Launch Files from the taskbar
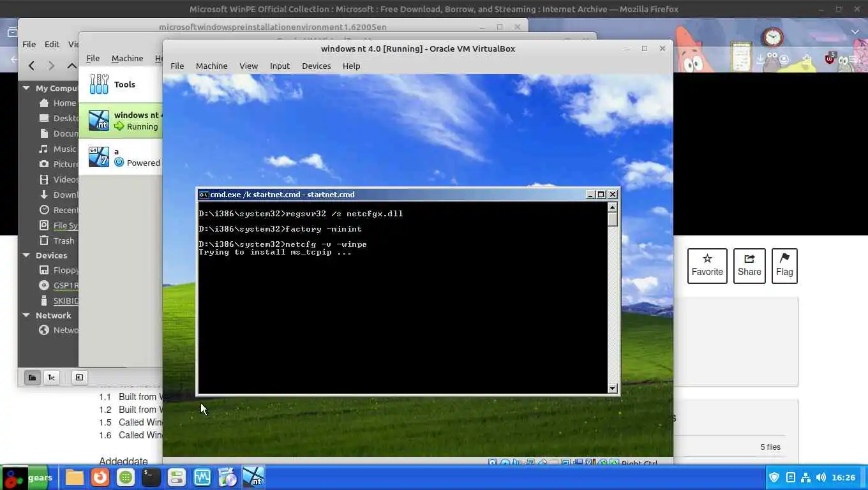Viewport: 868px width, 490px height. (74, 477)
